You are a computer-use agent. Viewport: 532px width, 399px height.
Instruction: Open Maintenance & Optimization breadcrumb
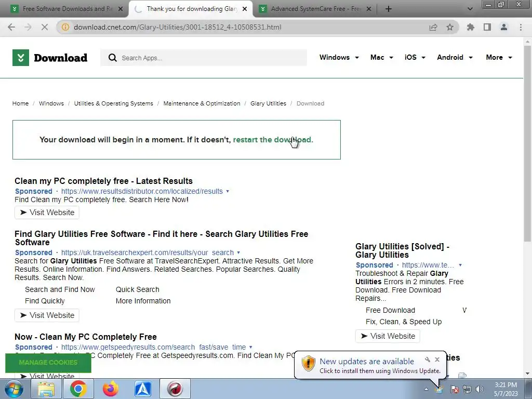pyautogui.click(x=202, y=103)
